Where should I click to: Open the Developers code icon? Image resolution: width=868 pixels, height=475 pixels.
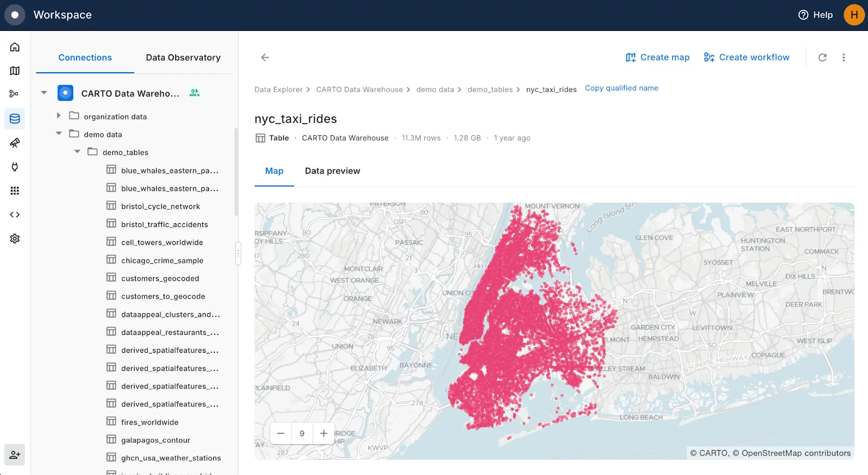15,215
